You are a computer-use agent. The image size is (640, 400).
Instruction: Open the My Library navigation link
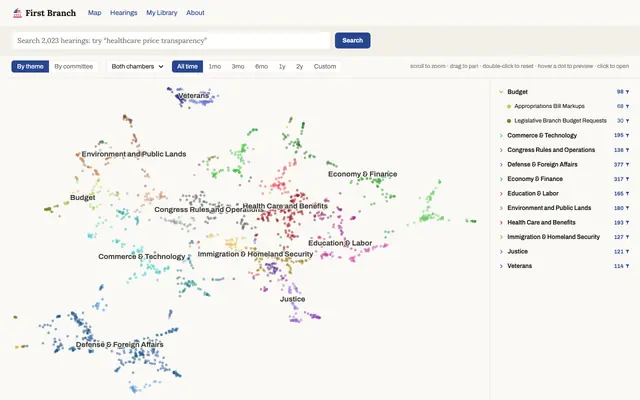tap(162, 13)
